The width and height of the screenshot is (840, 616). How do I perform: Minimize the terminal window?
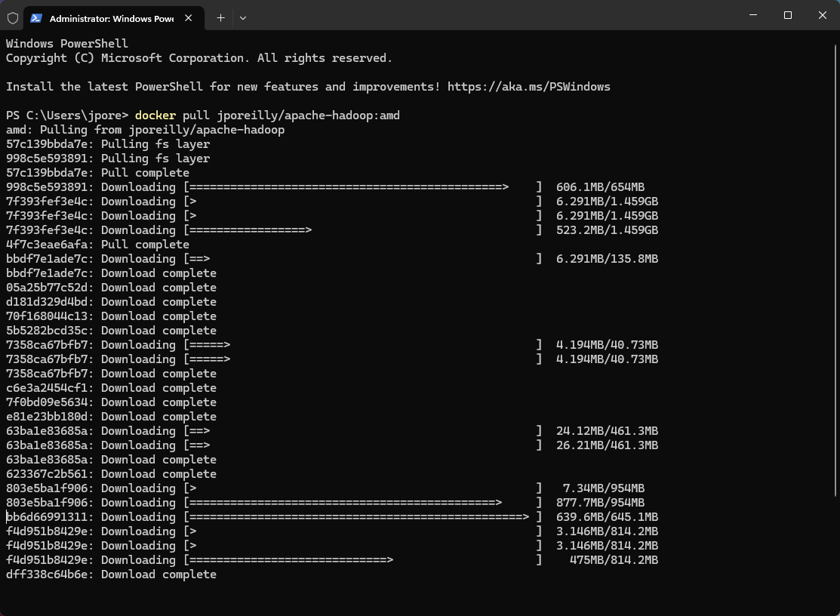(x=753, y=15)
